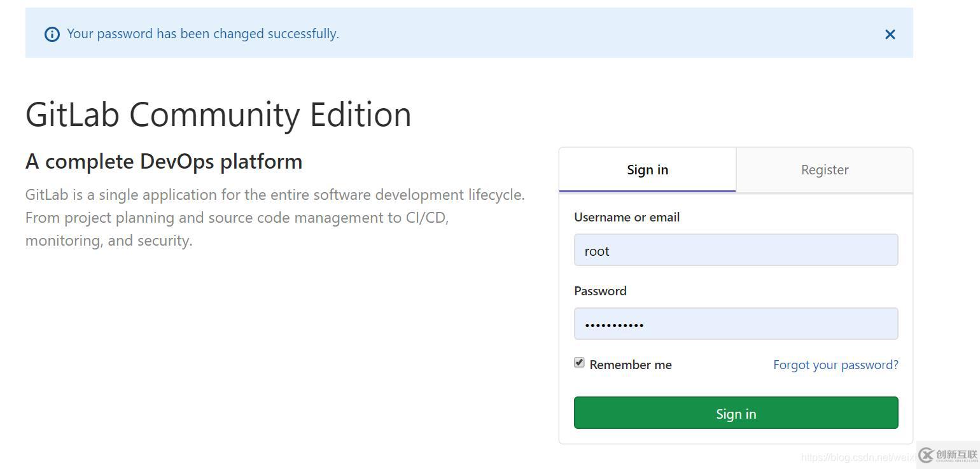The width and height of the screenshot is (980, 469).
Task: Open the Forgot your password link
Action: (835, 365)
